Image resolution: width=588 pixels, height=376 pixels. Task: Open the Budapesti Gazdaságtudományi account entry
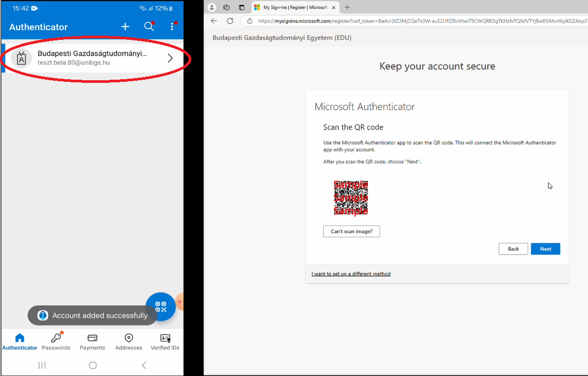(x=93, y=58)
